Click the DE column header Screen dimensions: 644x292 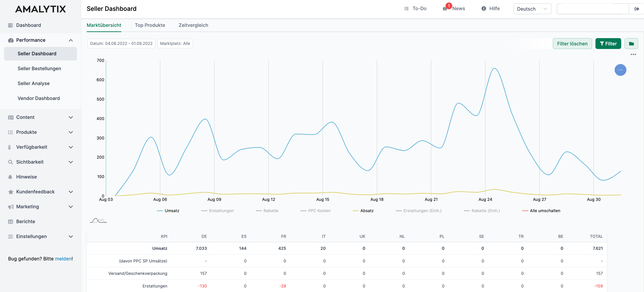(x=204, y=236)
